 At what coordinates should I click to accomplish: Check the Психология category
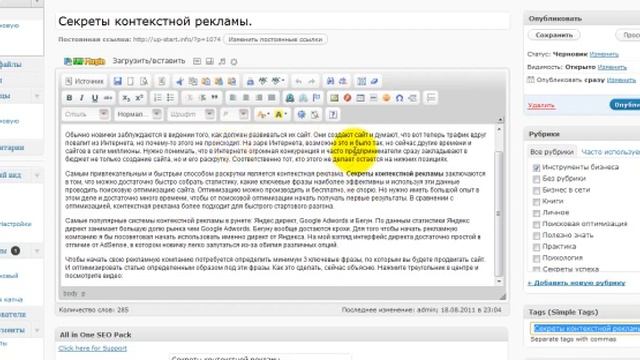(x=536, y=258)
